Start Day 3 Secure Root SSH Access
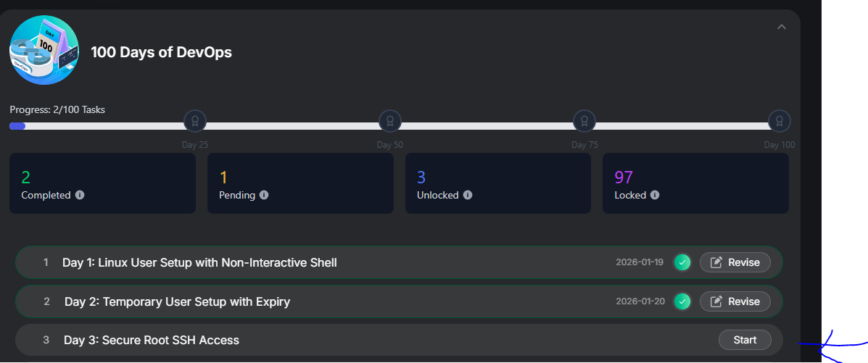 745,340
